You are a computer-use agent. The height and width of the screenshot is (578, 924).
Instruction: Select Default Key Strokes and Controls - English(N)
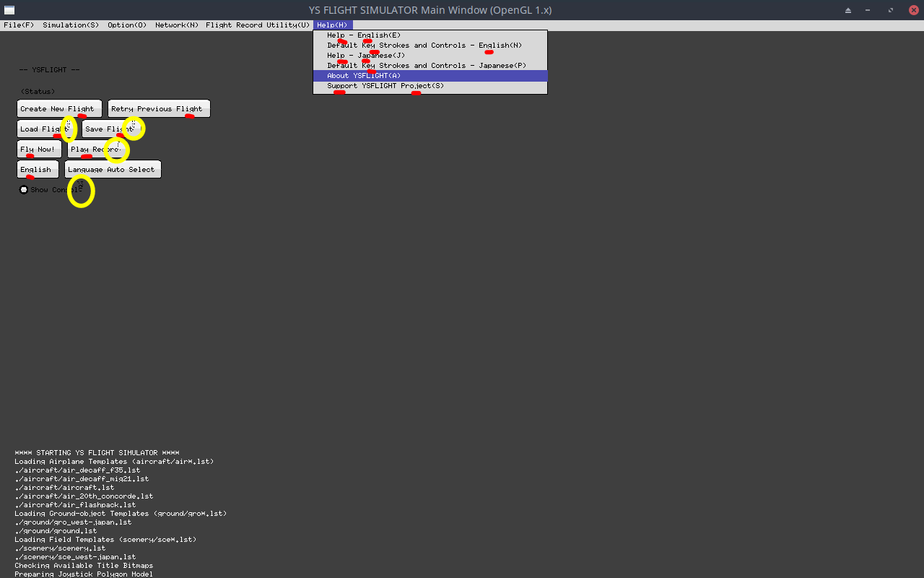(430, 46)
